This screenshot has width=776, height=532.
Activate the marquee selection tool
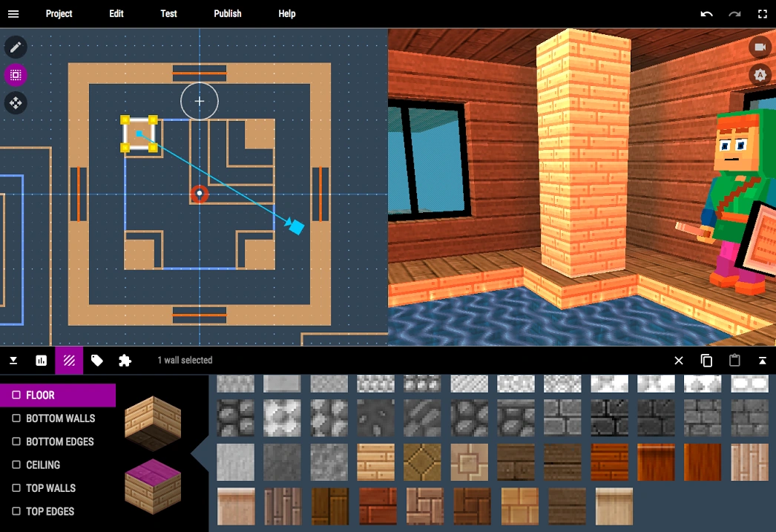tap(16, 75)
